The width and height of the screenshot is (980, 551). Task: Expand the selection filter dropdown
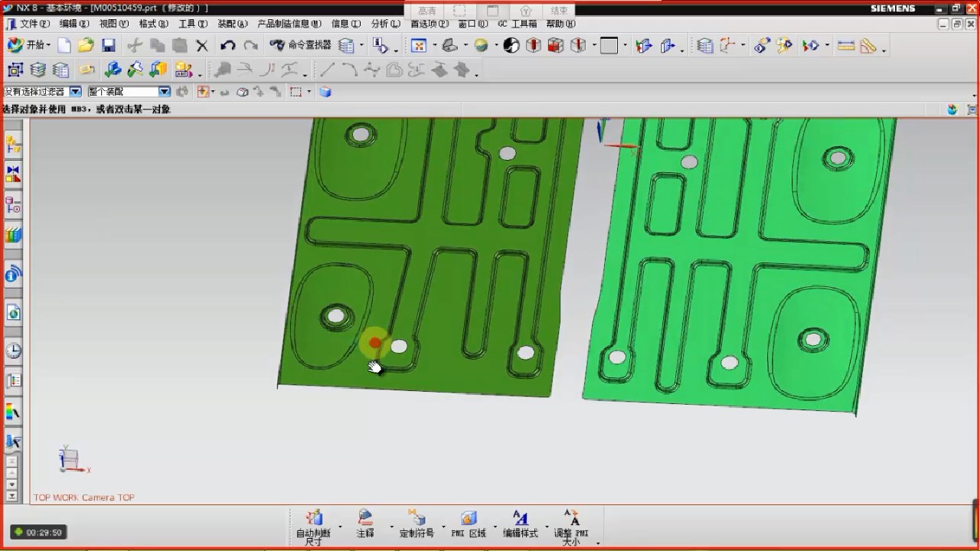click(75, 92)
